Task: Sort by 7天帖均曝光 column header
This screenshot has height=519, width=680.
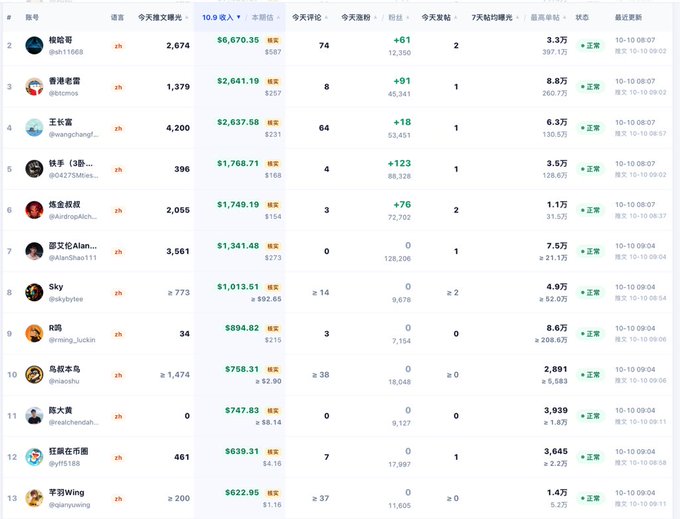Action: 495,17
